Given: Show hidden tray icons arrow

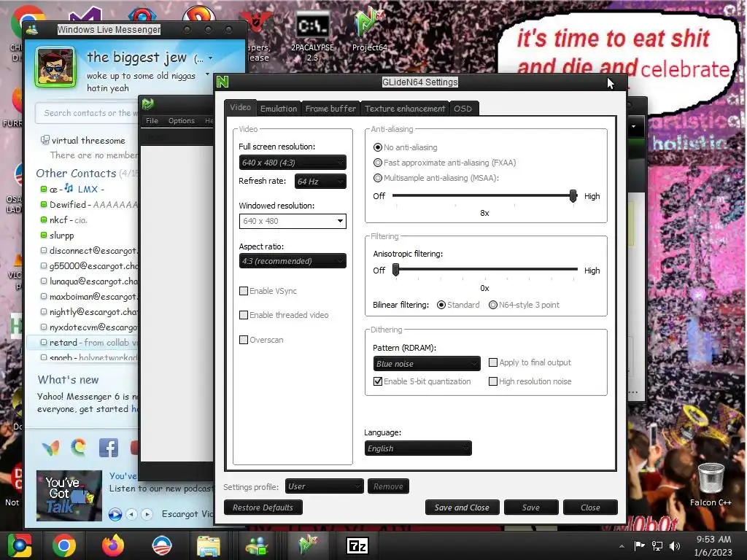Looking at the screenshot, I should 622,546.
